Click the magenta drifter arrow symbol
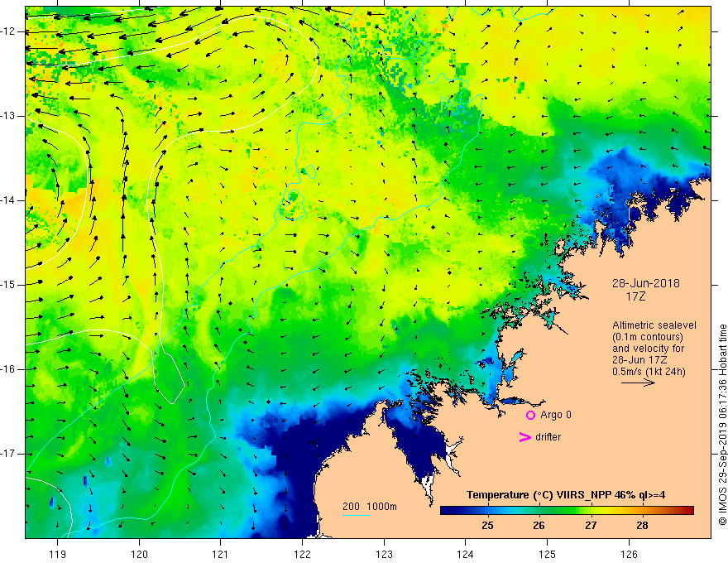Image resolution: width=728 pixels, height=563 pixels. [524, 437]
